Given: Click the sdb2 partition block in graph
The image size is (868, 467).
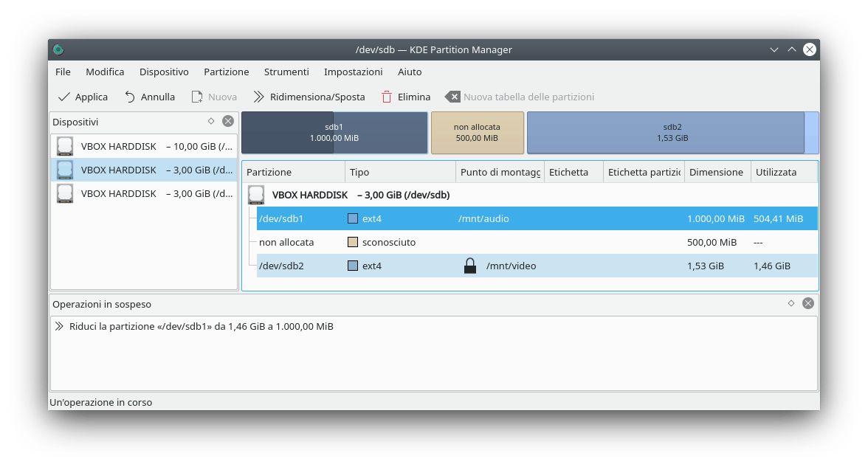Looking at the screenshot, I should coord(665,133).
